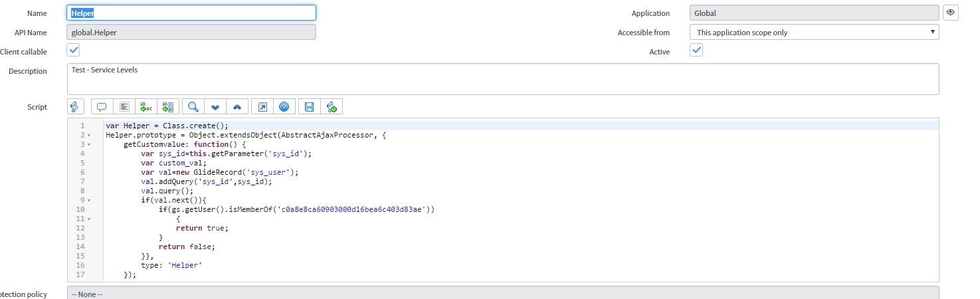The width and height of the screenshot is (980, 299).
Task: Jump to previous search match arrow
Action: pos(237,106)
